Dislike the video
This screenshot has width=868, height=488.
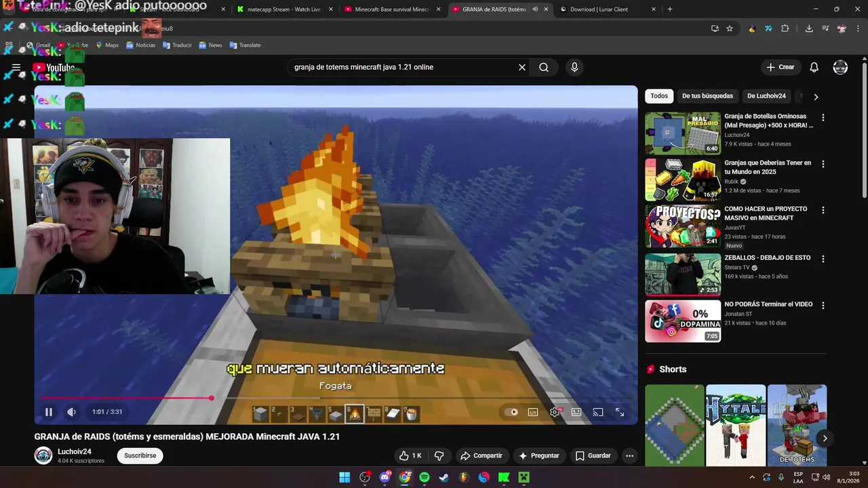tap(439, 455)
